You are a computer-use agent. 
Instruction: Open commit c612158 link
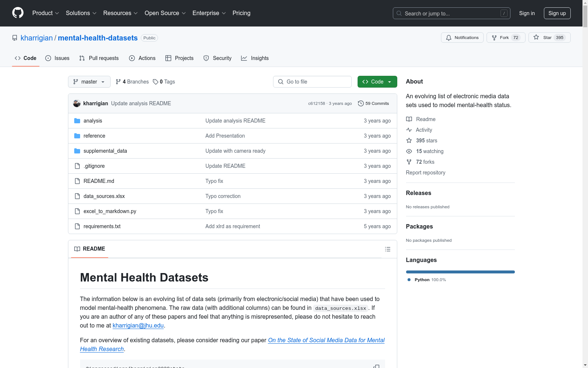click(x=316, y=103)
